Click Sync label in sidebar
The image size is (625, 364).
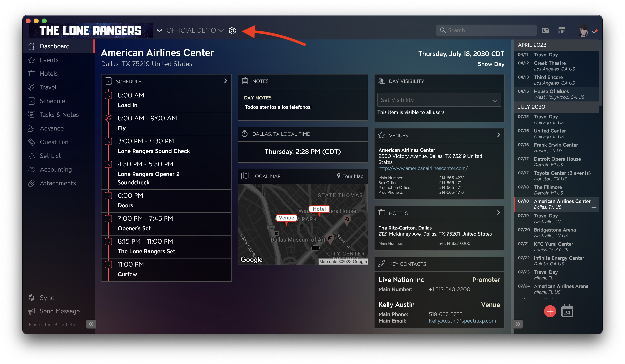[x=47, y=298]
